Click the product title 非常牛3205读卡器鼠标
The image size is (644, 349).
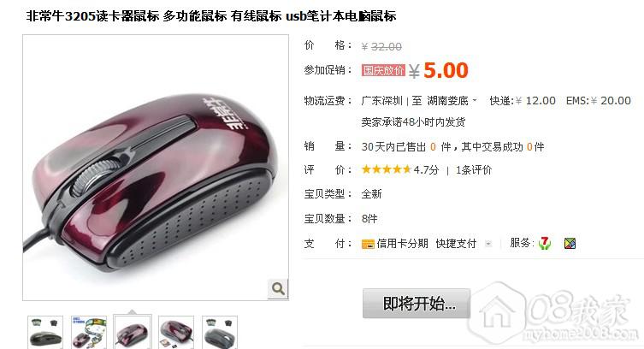click(x=92, y=16)
